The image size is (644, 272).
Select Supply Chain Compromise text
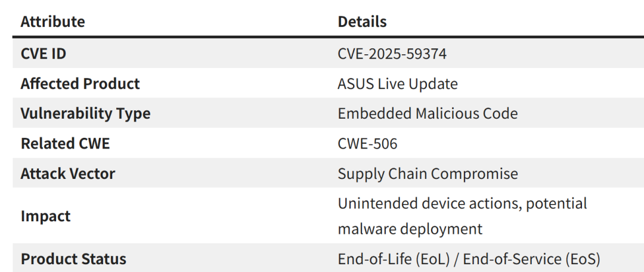pyautogui.click(x=427, y=174)
